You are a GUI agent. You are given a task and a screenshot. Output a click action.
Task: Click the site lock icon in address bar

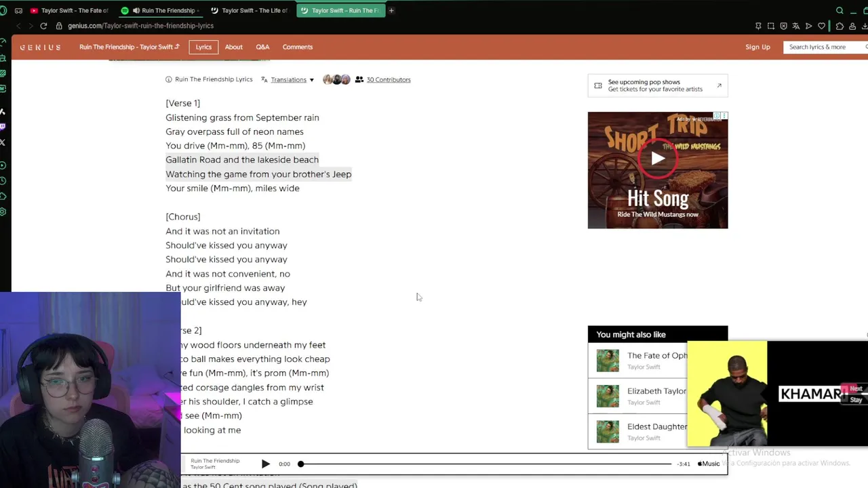tap(59, 26)
